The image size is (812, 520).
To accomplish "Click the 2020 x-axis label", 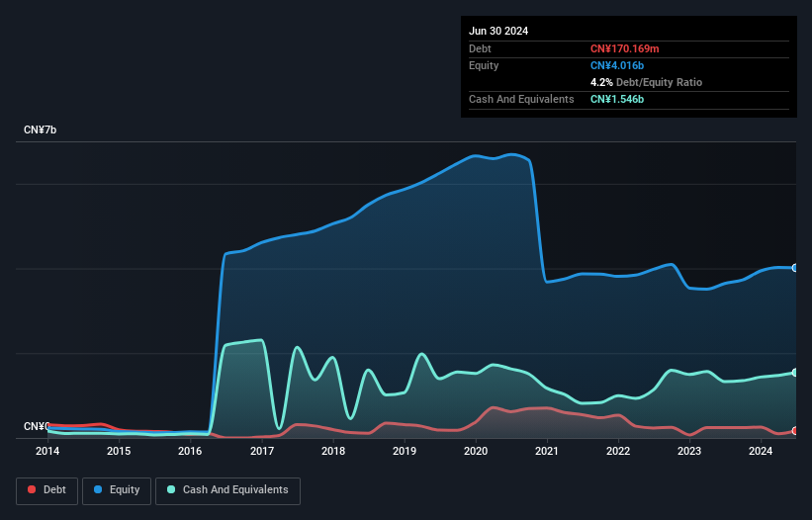I will click(x=476, y=451).
